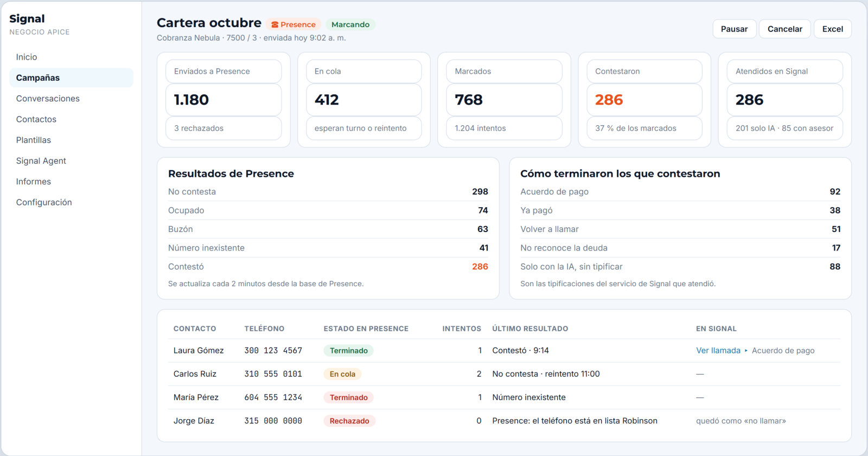Click the telephone icon in Presence badge
Screen dimensions: 868x456
coord(275,24)
